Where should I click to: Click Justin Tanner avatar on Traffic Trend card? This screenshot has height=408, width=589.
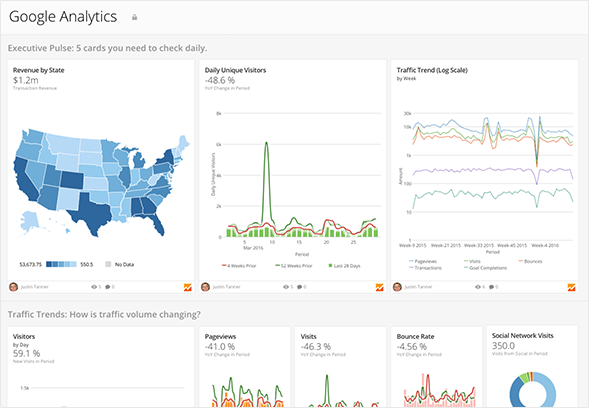click(x=397, y=287)
